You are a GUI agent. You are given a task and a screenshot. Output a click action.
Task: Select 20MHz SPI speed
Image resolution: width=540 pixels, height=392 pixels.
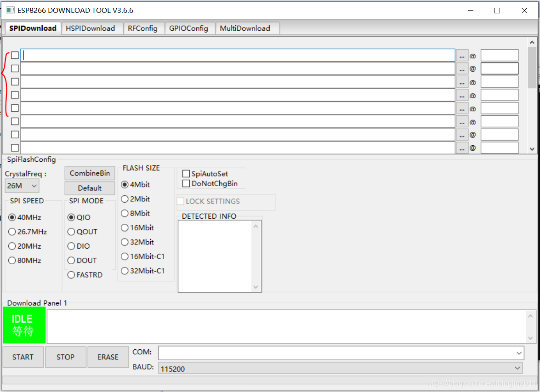pyautogui.click(x=25, y=246)
